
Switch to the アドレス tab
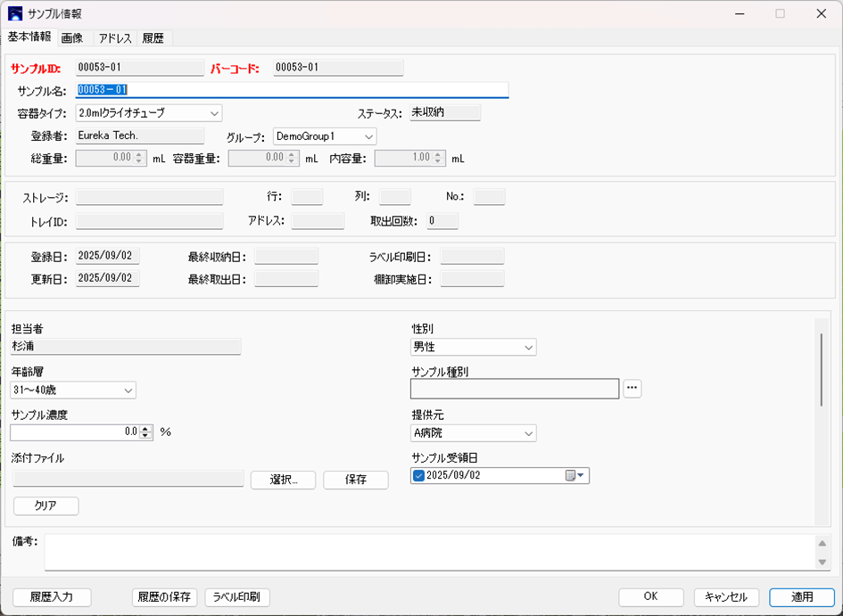[115, 38]
